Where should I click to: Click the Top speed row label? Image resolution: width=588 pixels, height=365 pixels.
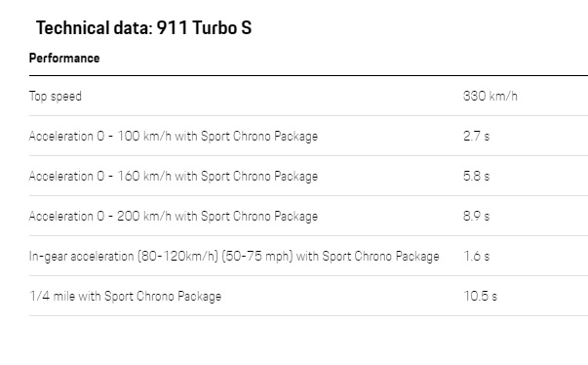pos(56,97)
